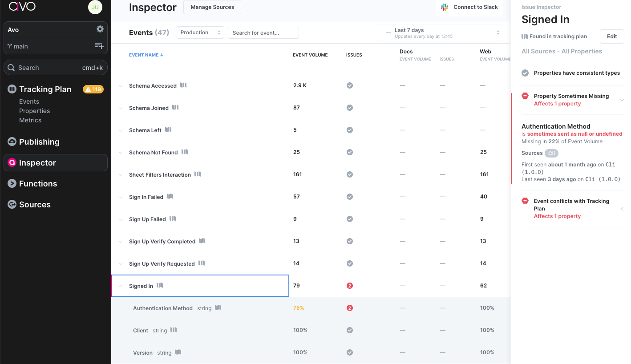The height and width of the screenshot is (364, 631).
Task: Open the Functions sidebar icon
Action: click(11, 183)
